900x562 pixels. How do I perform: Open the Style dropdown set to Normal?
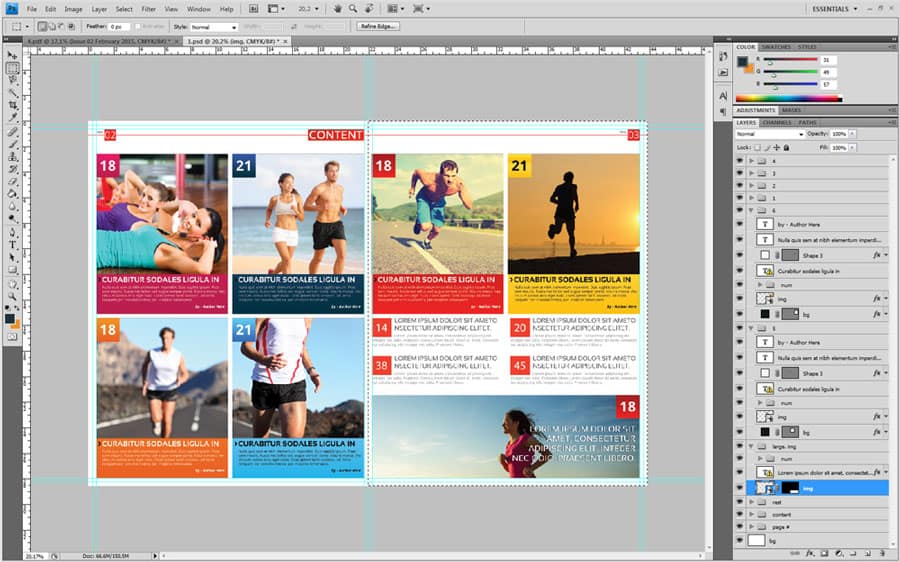[x=213, y=27]
